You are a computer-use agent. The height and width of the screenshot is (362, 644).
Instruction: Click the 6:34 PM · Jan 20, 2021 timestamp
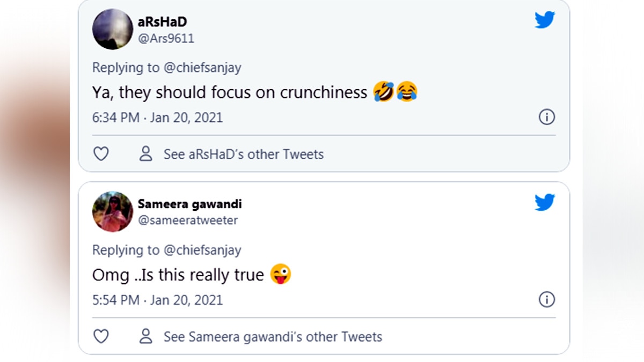click(x=157, y=117)
